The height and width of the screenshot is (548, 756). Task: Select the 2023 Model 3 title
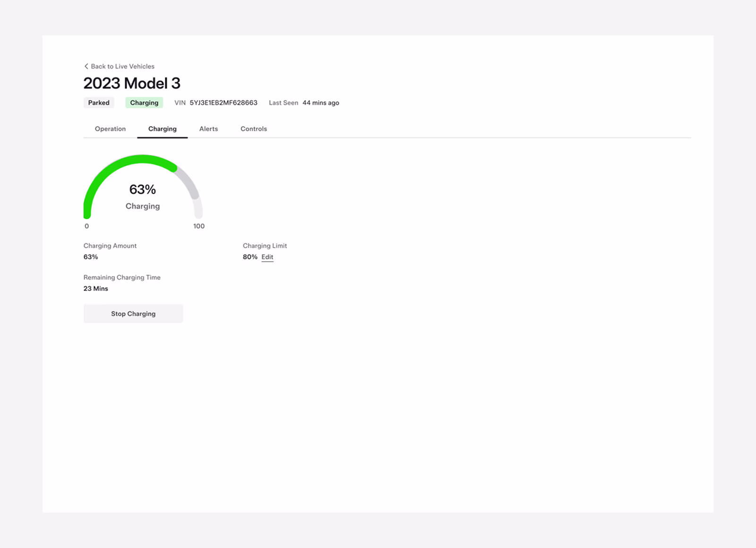click(132, 83)
